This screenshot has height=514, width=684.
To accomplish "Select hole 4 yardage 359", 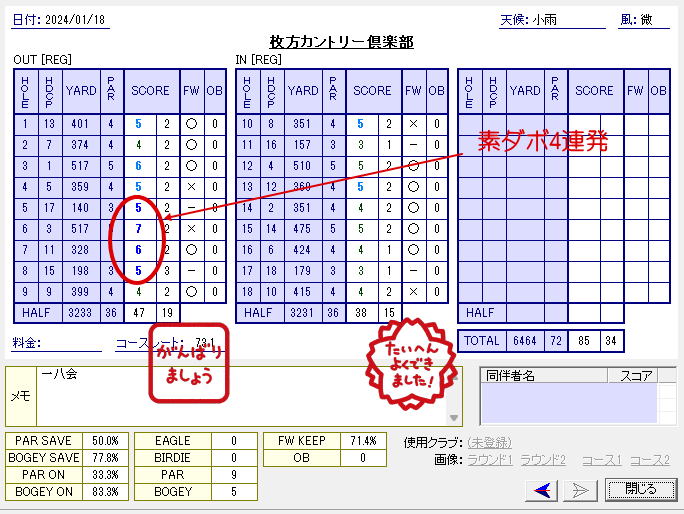I will coord(80,187).
